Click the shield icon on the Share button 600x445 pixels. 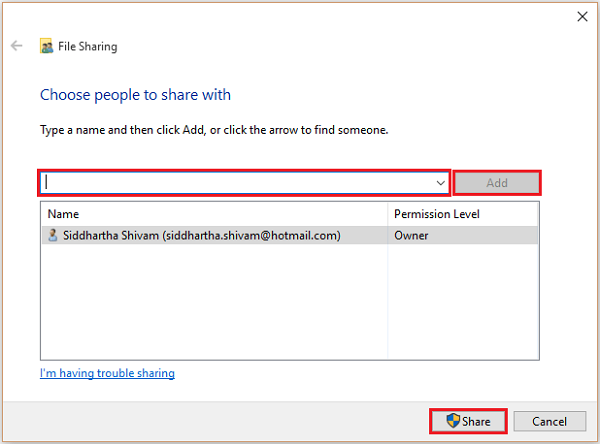point(452,421)
